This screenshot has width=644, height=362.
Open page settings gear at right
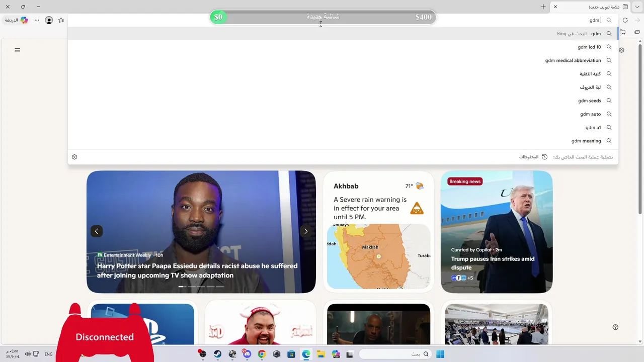622,50
